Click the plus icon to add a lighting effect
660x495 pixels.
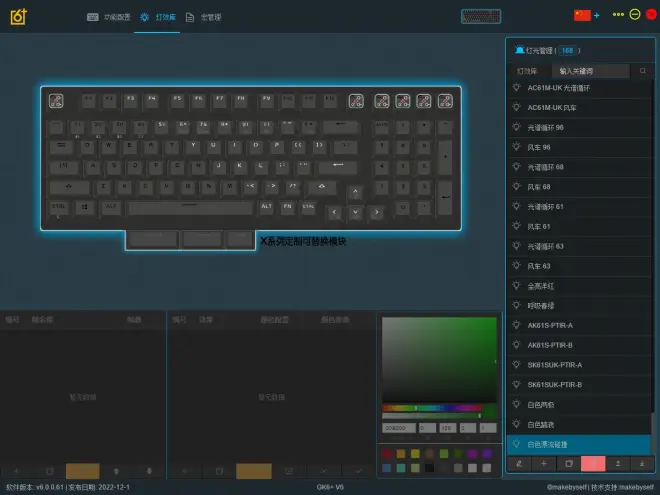[x=544, y=464]
